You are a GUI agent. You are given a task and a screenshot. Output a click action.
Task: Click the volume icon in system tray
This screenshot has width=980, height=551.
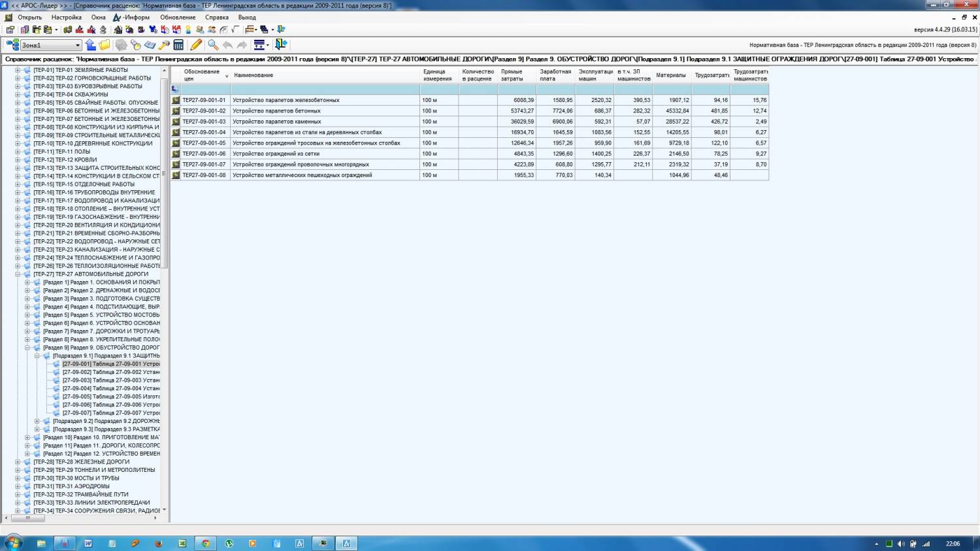coord(901,544)
